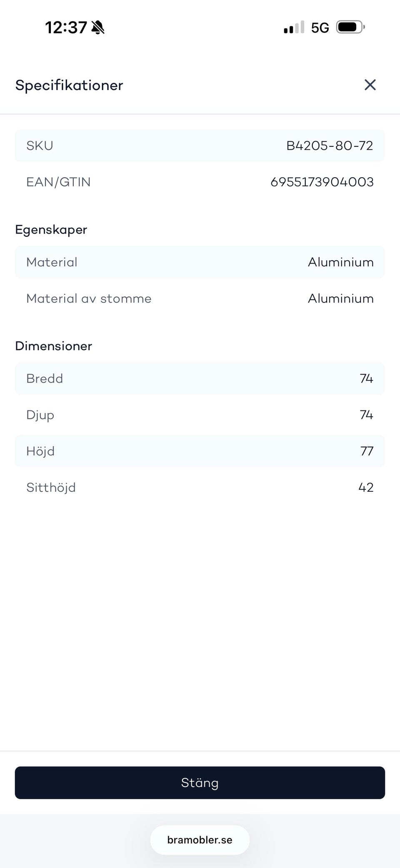
Task: Close the Specifikationer panel with X icon
Action: [x=370, y=85]
